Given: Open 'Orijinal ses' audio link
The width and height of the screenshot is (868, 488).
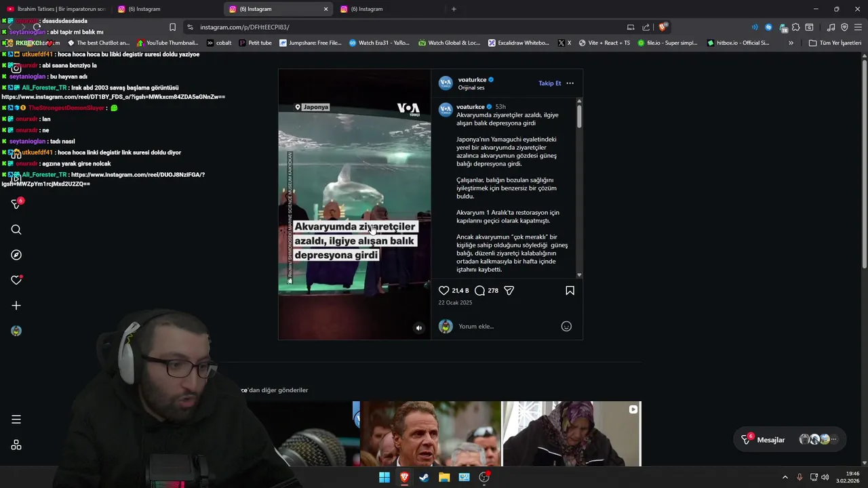Looking at the screenshot, I should (x=471, y=88).
